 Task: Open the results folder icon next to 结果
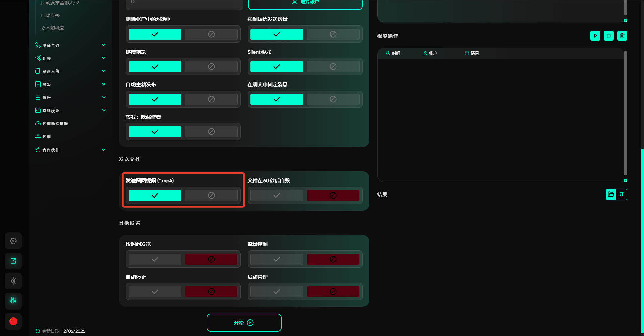click(x=611, y=194)
